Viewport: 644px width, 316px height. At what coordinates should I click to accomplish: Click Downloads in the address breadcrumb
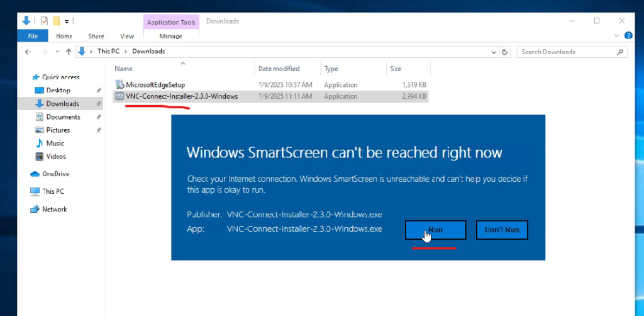[x=148, y=52]
